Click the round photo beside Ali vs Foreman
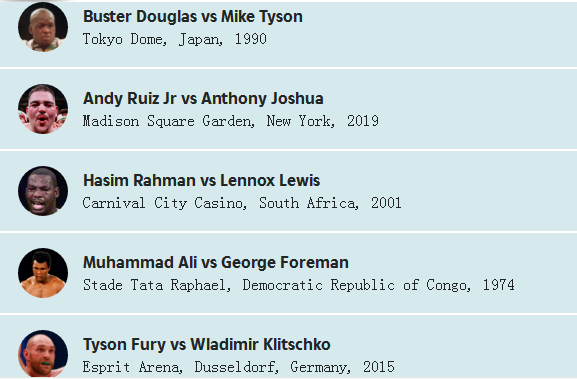The height and width of the screenshot is (379, 577). tap(43, 273)
